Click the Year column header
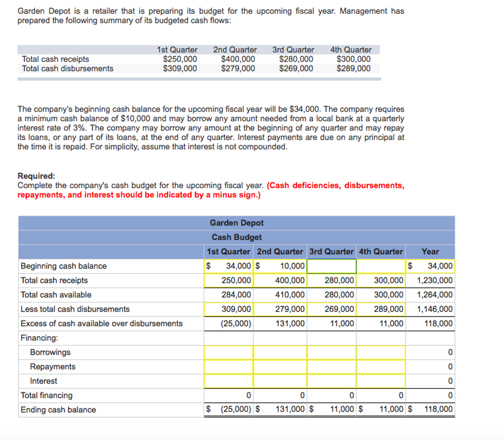 point(430,251)
